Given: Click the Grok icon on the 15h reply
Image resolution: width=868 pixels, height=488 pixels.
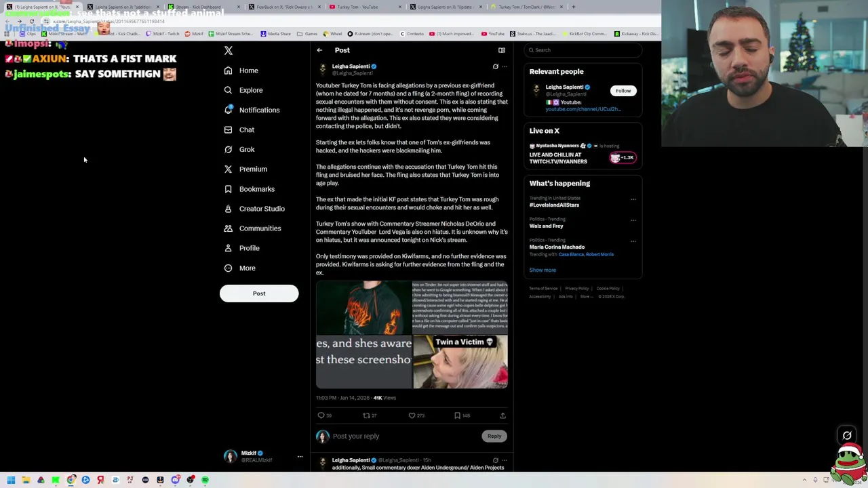Looking at the screenshot, I should 495,460.
